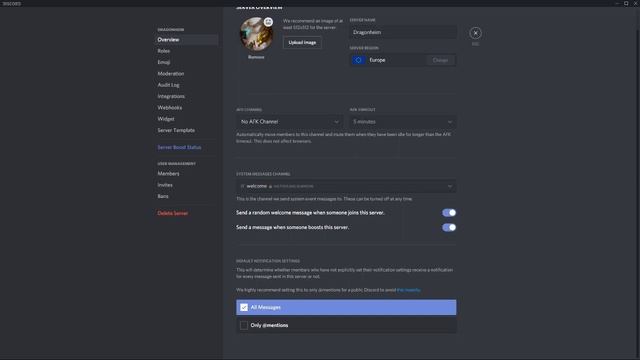Open the Moderation settings
The width and height of the screenshot is (640, 360).
171,73
